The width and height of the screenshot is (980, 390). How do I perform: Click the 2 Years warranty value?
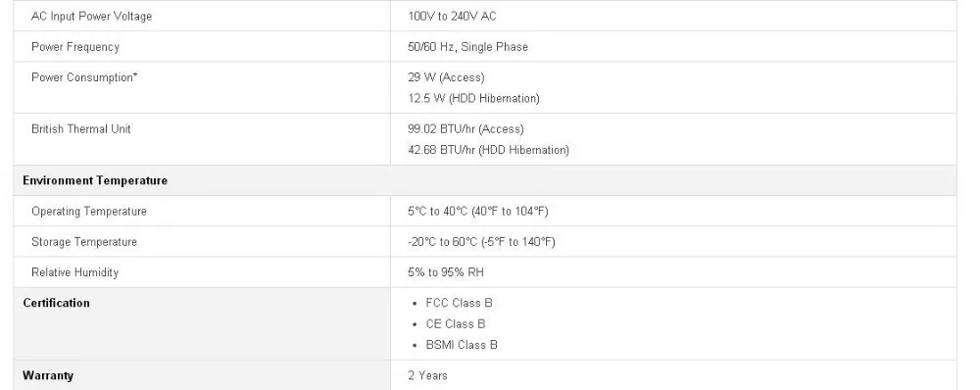[427, 375]
